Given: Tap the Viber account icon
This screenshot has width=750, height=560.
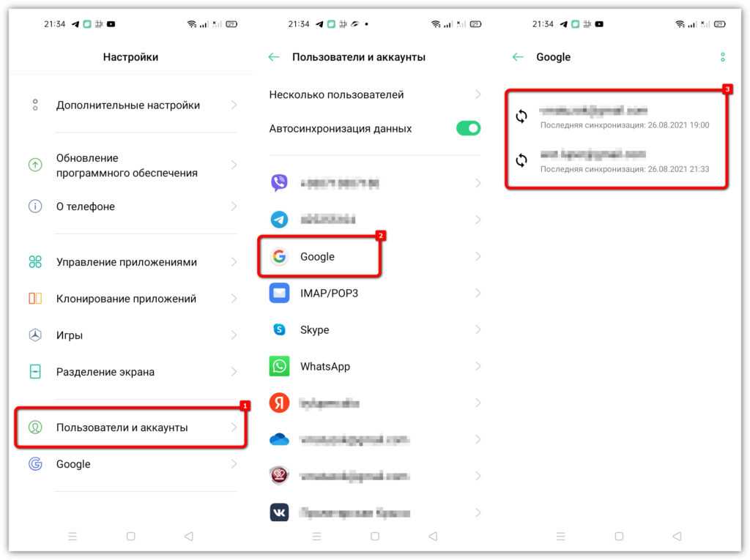Looking at the screenshot, I should coord(279,183).
